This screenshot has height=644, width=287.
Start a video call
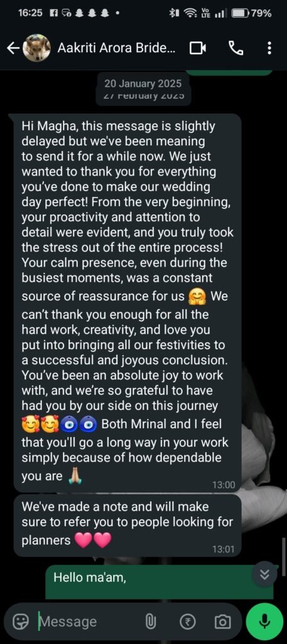click(198, 49)
